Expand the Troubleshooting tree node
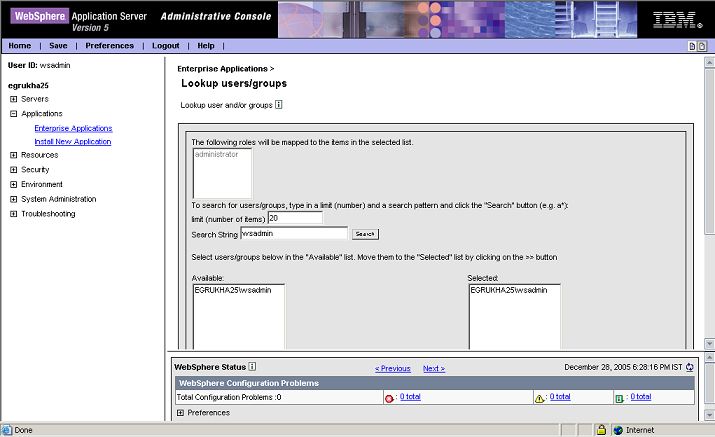 click(14, 214)
